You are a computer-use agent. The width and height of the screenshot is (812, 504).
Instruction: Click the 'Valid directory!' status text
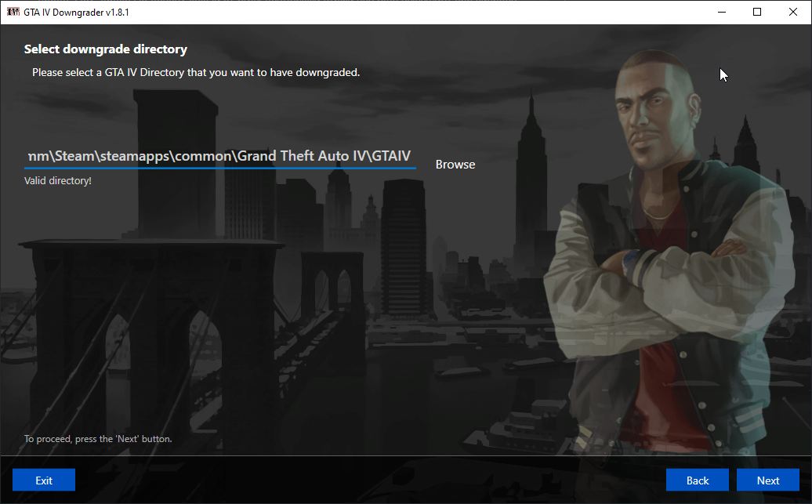[57, 181]
